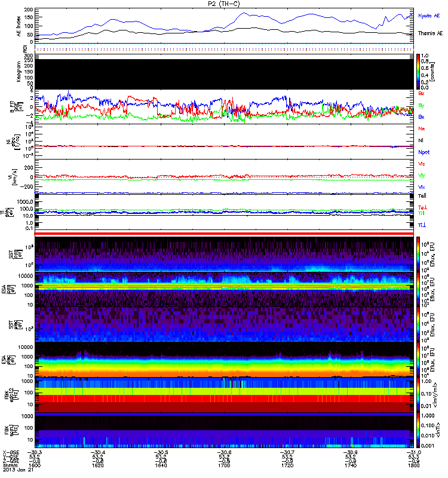The height and width of the screenshot is (478, 448).
Task: Click the 1800 time tick label
Action: [413, 465]
